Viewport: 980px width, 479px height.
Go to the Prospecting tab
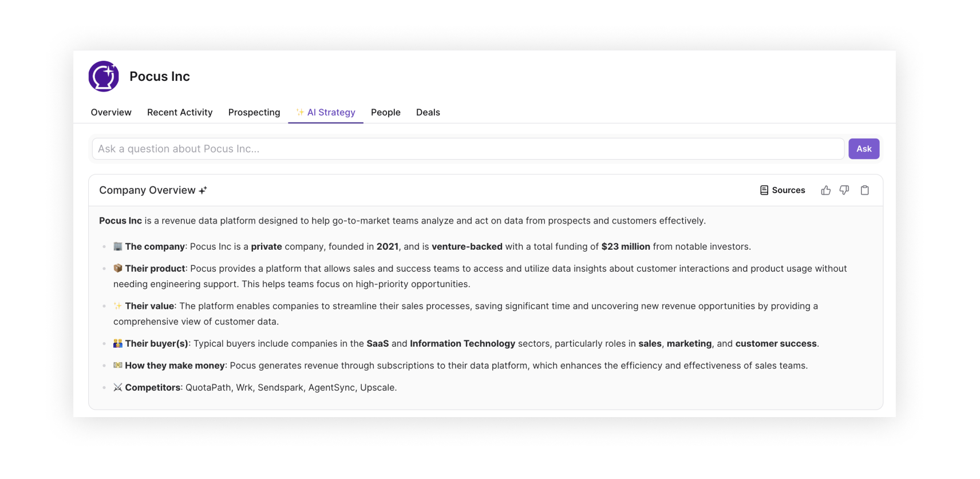point(254,112)
